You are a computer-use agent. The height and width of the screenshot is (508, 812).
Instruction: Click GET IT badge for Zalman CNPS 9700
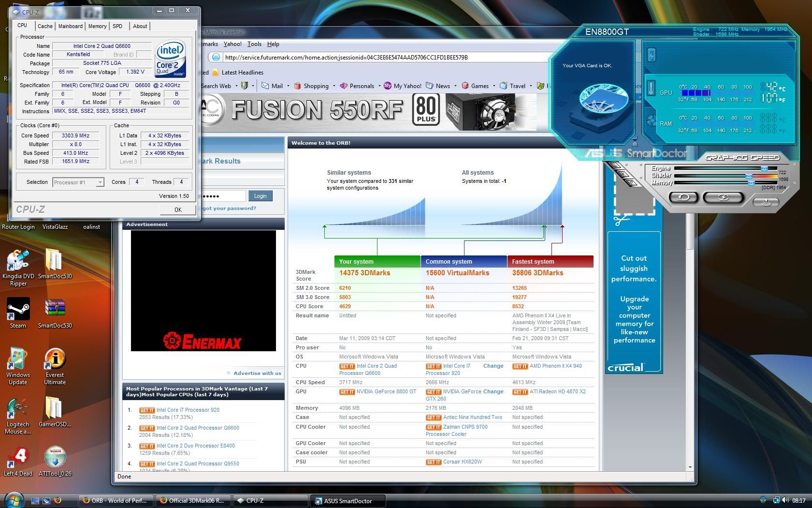coord(434,427)
